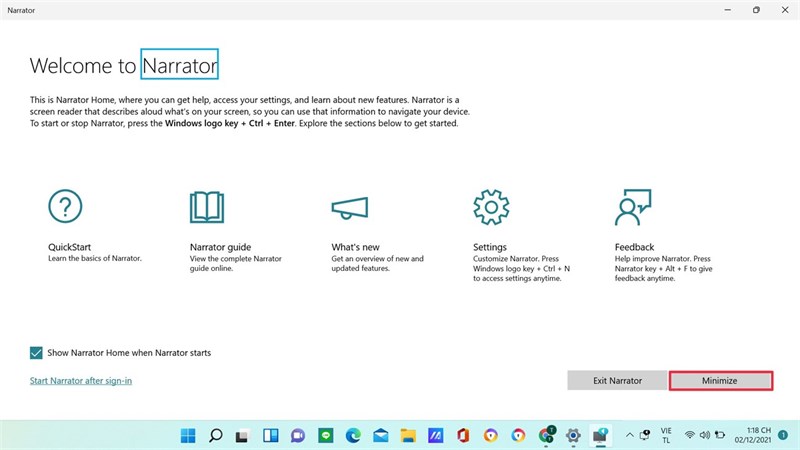This screenshot has width=800, height=450.
Task: Close the Narrator window with X
Action: click(x=785, y=10)
